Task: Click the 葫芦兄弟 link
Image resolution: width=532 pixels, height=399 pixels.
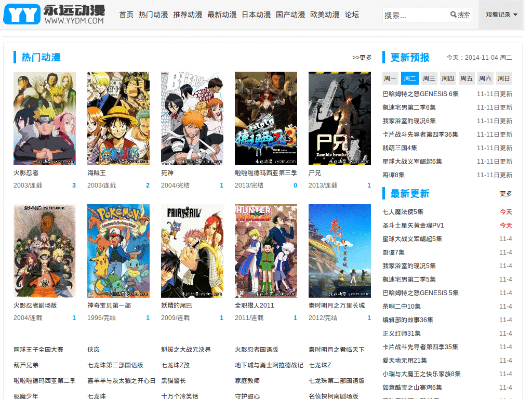Action: coord(26,365)
